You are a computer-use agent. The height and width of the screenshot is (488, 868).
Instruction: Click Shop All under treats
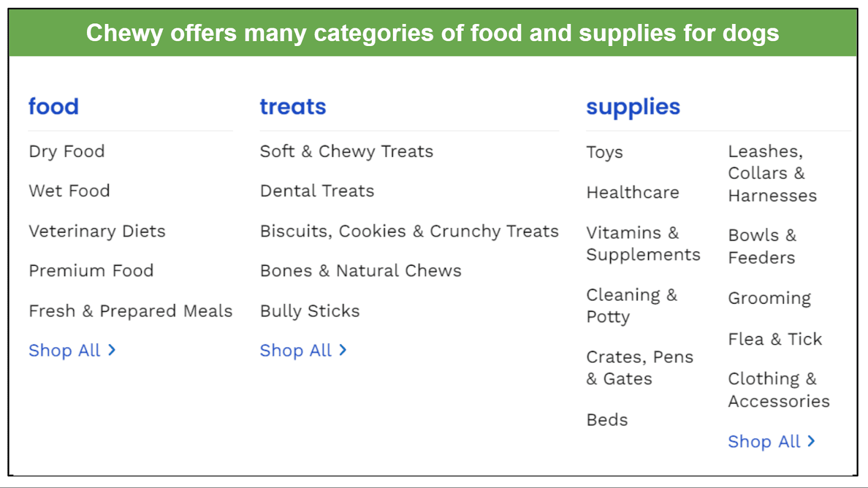303,350
